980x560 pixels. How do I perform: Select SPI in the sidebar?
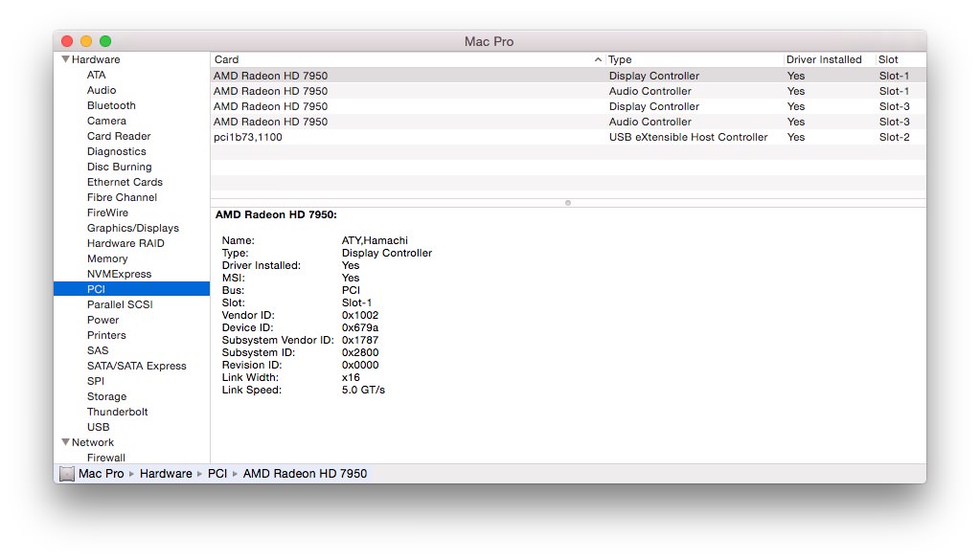click(96, 381)
